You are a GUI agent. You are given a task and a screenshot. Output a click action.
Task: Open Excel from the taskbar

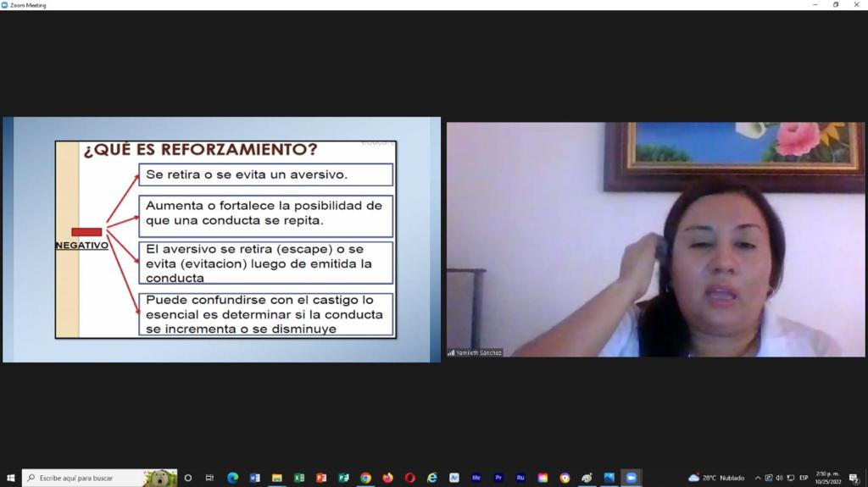299,478
